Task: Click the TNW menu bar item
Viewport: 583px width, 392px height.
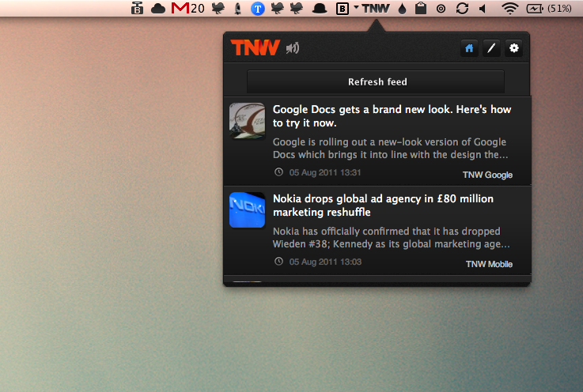Action: pos(376,8)
